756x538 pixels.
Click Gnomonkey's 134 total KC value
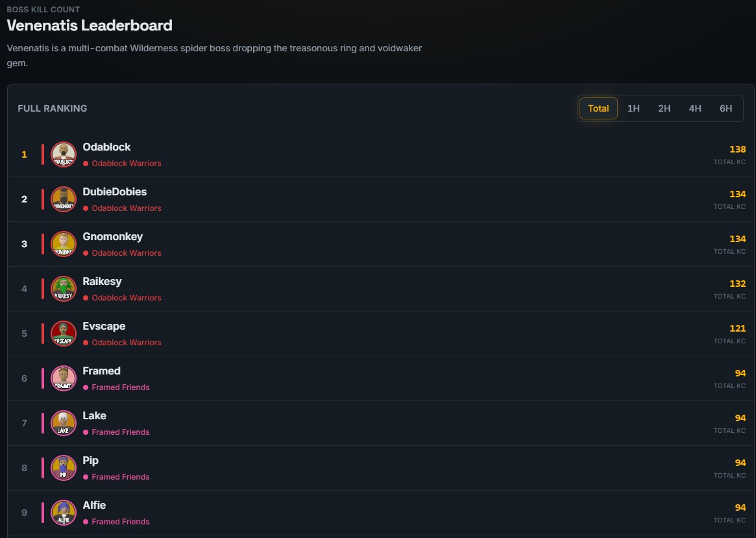point(738,239)
